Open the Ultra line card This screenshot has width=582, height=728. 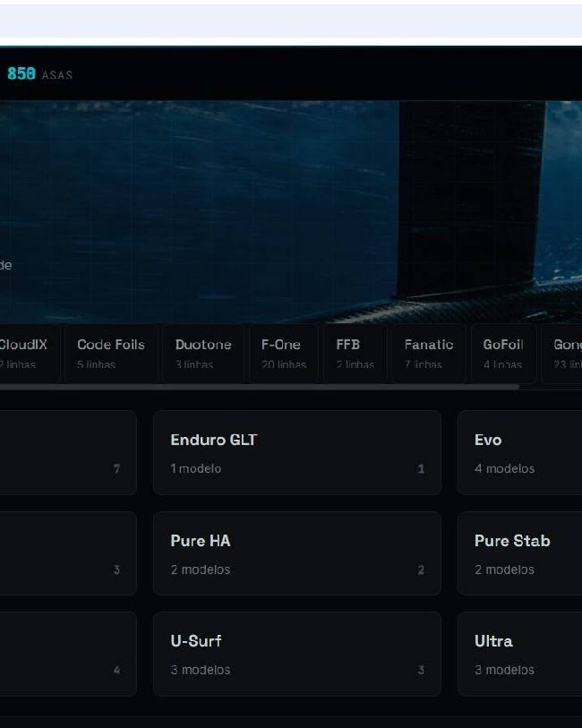[520, 654]
